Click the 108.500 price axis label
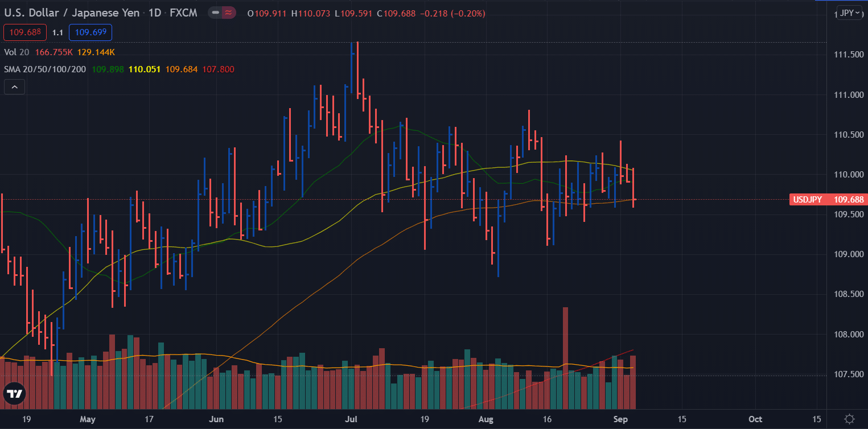The height and width of the screenshot is (429, 868). click(x=849, y=294)
